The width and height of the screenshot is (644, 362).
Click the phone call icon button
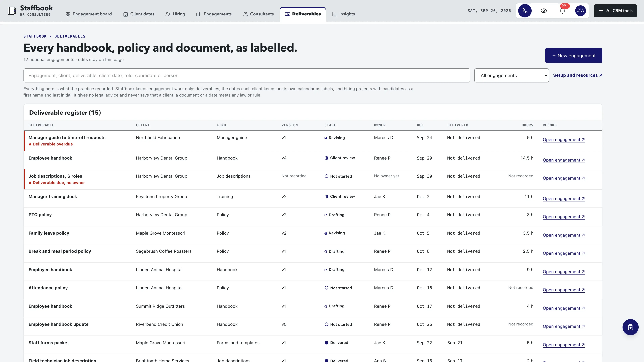click(x=525, y=11)
